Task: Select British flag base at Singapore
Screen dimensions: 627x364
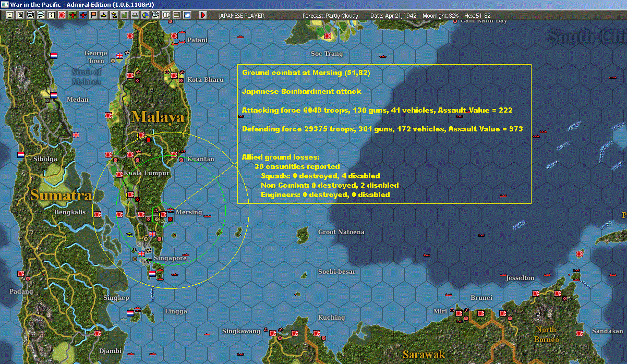Action: (x=141, y=254)
